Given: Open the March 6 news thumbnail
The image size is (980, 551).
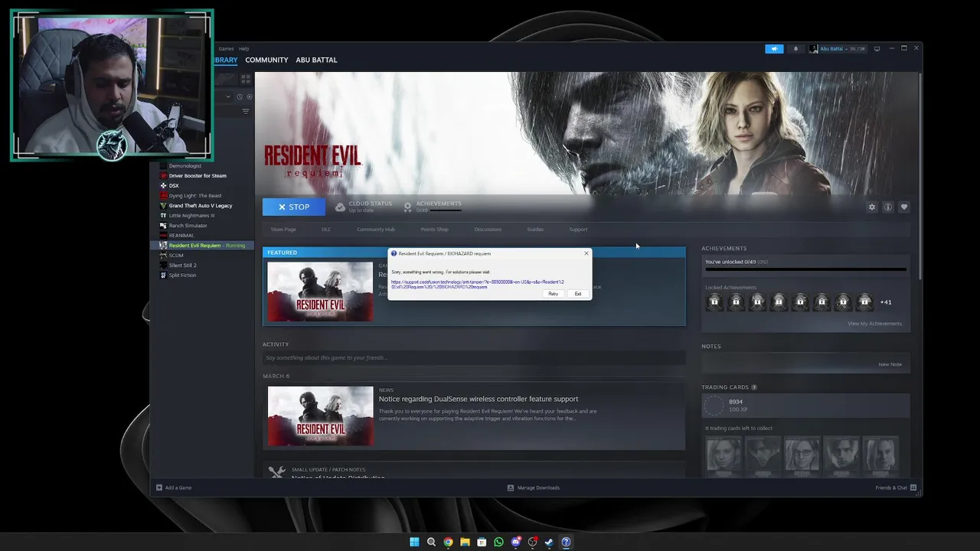Looking at the screenshot, I should tap(320, 416).
